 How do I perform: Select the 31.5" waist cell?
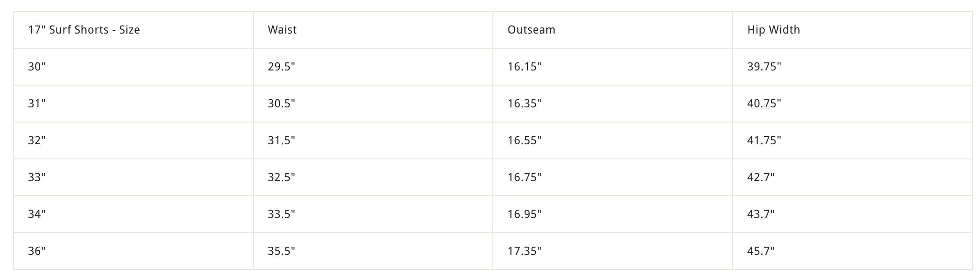[281, 140]
